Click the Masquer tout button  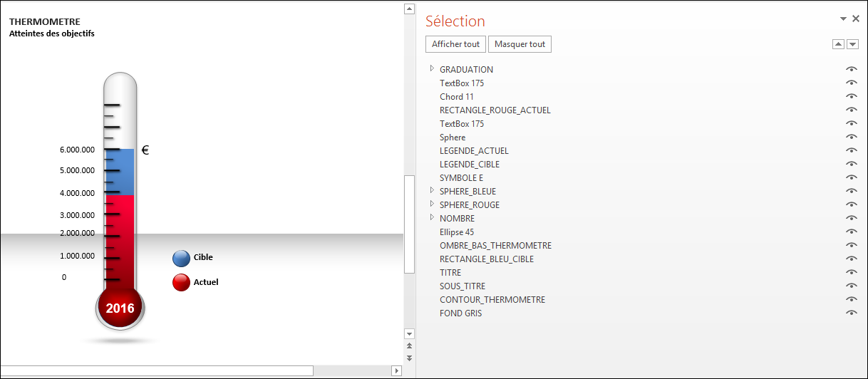click(520, 44)
